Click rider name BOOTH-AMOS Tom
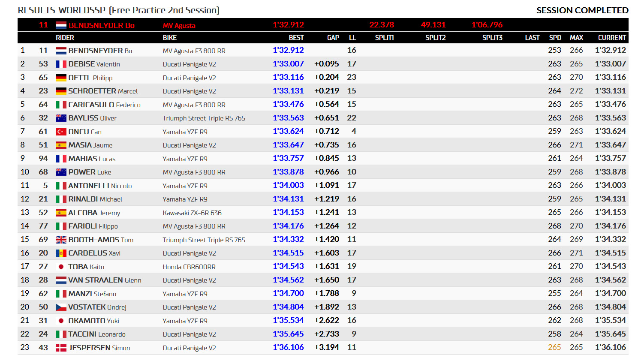The height and width of the screenshot is (355, 644). coord(101,240)
